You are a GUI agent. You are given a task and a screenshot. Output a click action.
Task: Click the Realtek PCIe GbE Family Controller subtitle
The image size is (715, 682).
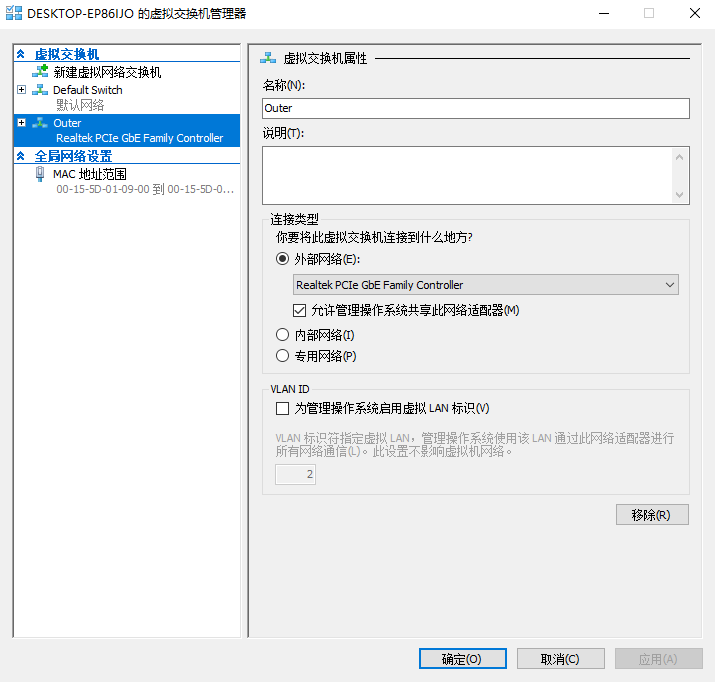[x=140, y=138]
